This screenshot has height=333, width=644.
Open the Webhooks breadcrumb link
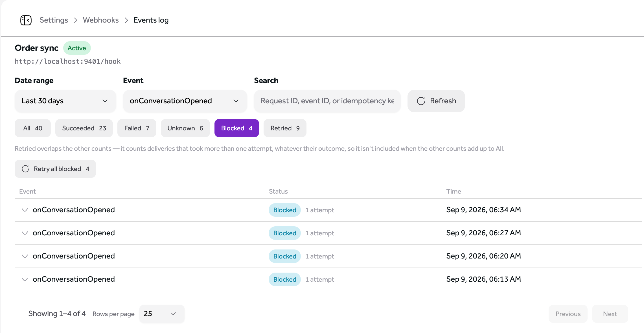click(101, 20)
